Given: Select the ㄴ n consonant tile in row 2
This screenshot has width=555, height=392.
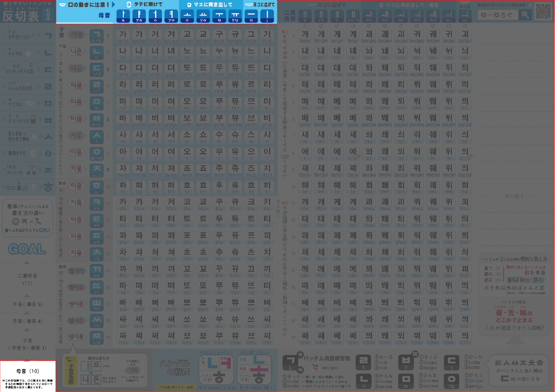Looking at the screenshot, I should 97,53.
